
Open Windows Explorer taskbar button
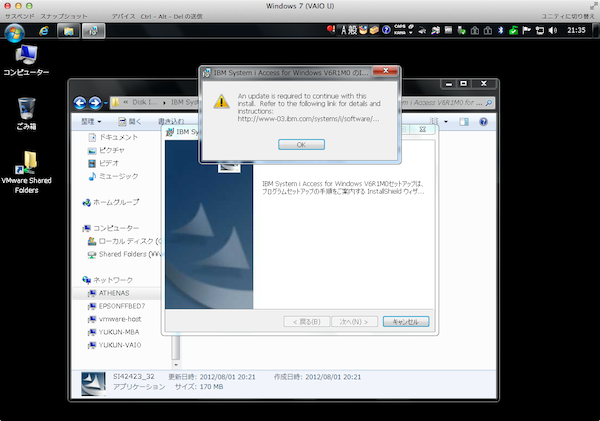click(x=69, y=31)
